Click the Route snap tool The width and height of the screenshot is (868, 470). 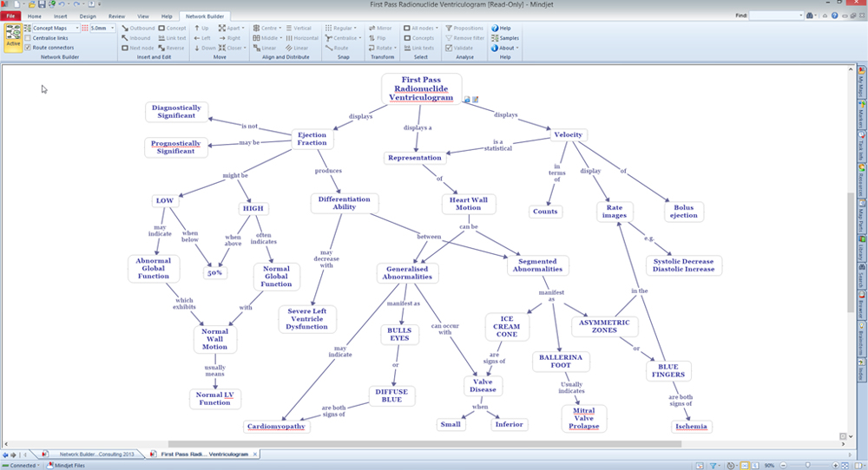[x=337, y=48]
